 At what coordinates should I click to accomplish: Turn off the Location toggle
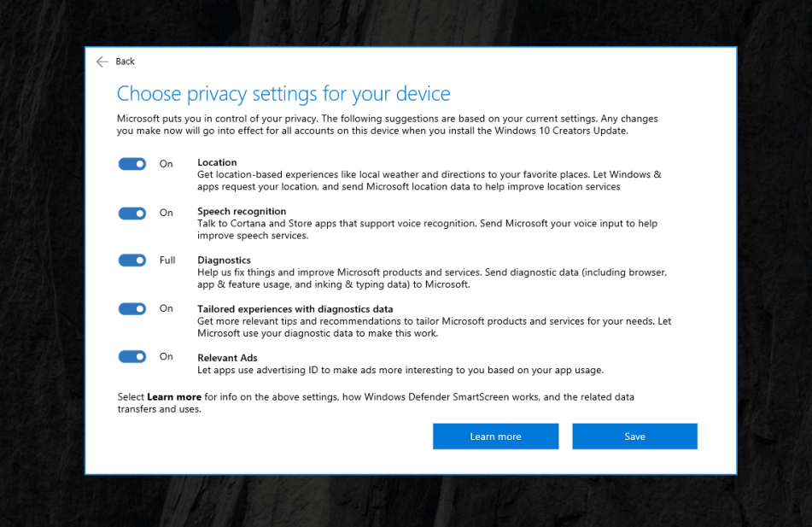pos(132,164)
